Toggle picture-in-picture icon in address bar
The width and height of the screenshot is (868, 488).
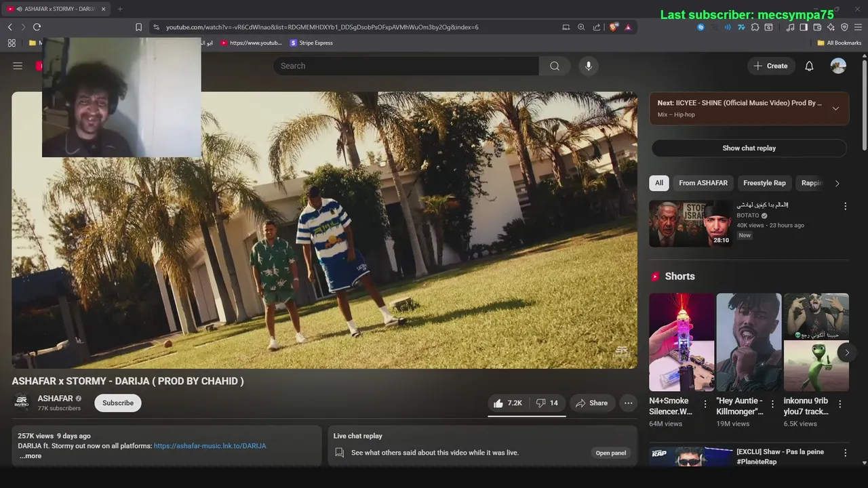tap(566, 27)
